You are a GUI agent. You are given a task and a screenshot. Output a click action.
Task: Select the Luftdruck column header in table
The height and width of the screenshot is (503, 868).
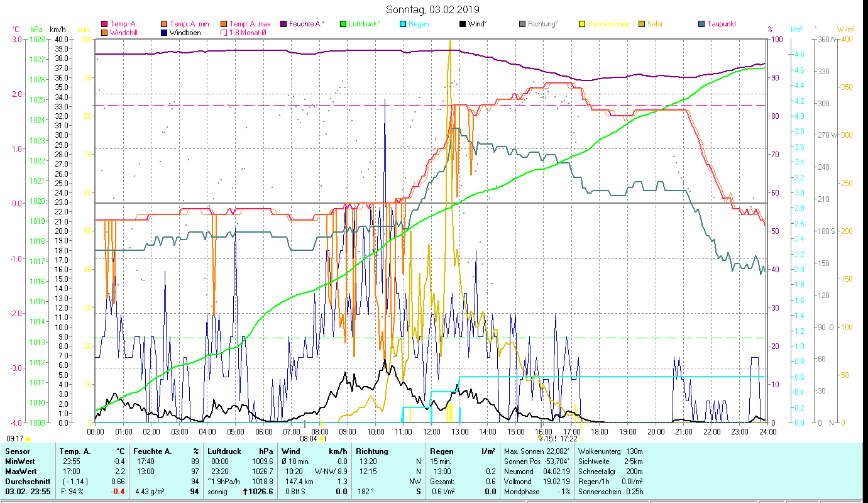point(226,451)
